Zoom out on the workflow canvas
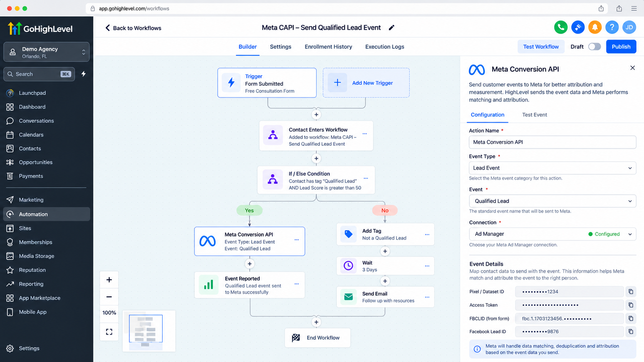644x362 pixels. [109, 297]
